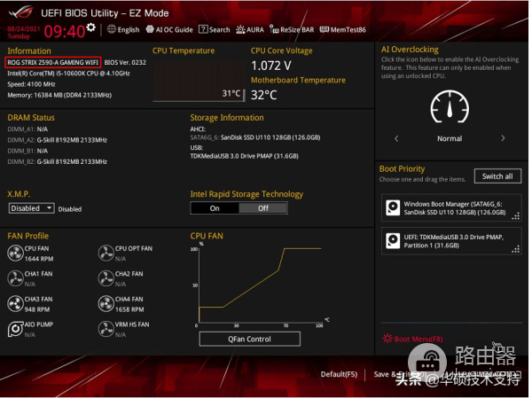532x398 pixels.
Task: Turn Intel Rapid Storage Technology On
Action: [x=215, y=208]
